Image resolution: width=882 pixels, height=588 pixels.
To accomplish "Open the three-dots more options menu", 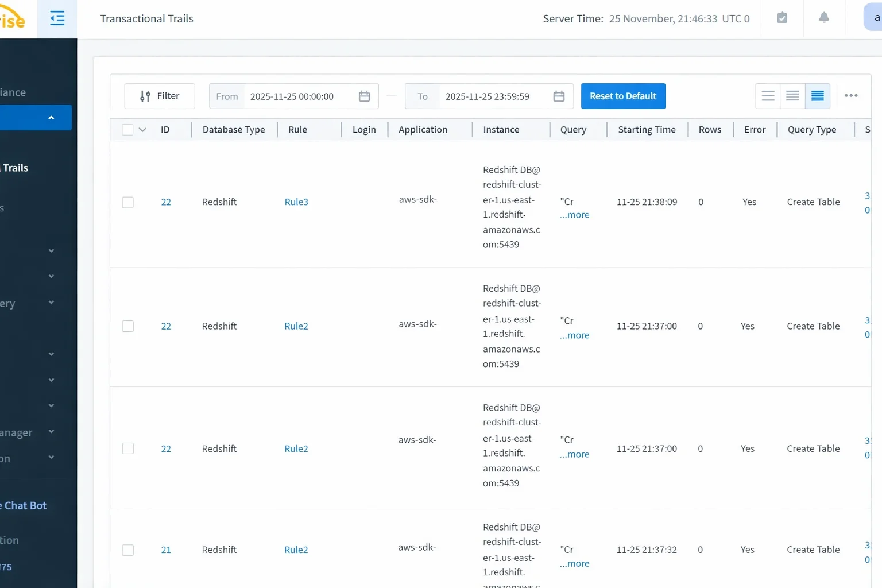I will click(851, 96).
